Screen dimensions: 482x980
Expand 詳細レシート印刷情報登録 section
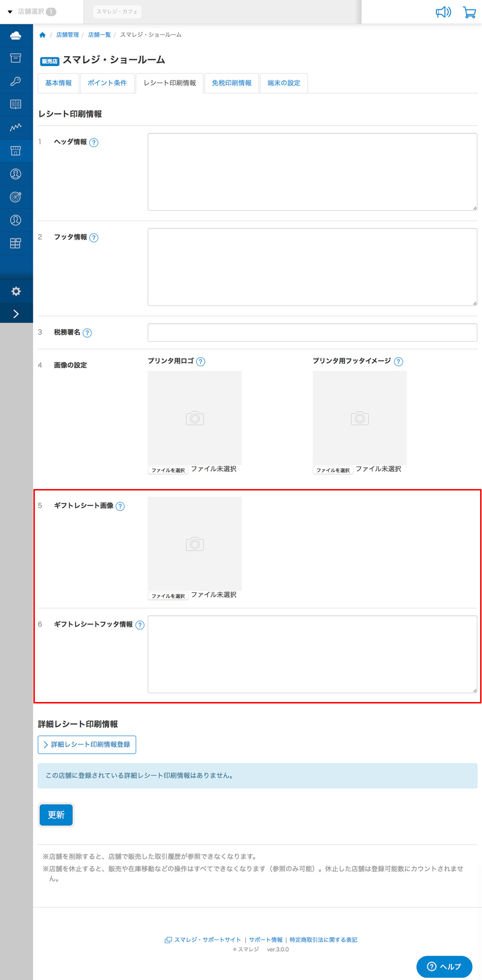click(87, 744)
